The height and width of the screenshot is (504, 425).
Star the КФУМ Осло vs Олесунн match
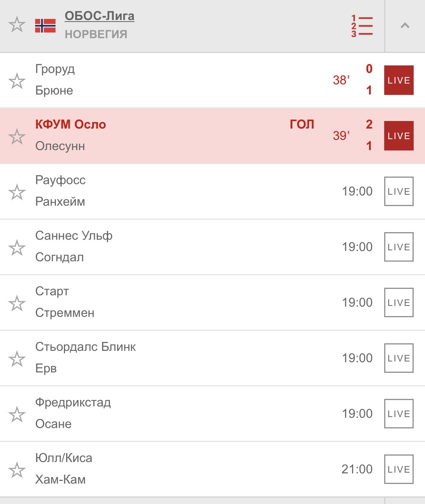click(17, 137)
